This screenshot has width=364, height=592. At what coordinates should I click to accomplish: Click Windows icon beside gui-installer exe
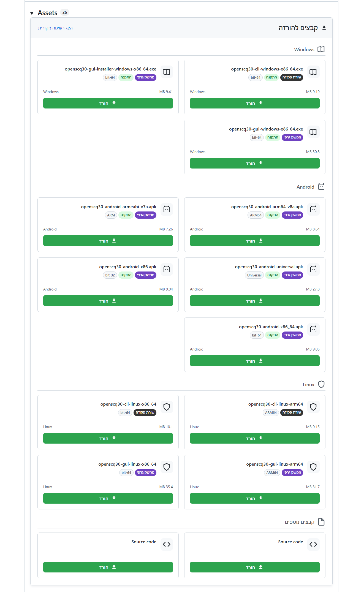pos(166,72)
